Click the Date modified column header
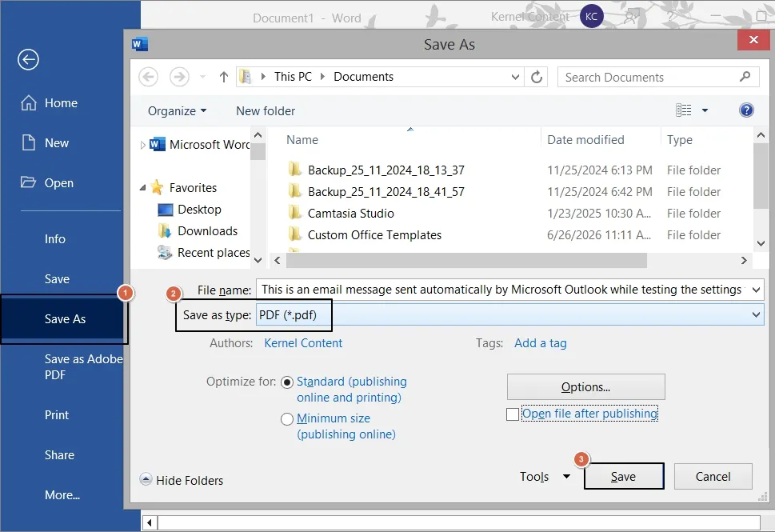The width and height of the screenshot is (775, 532). 585,140
